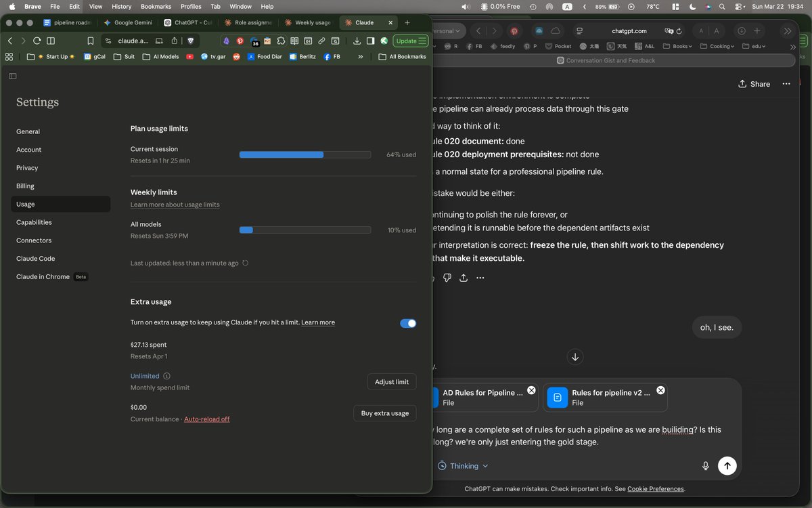Open the ChatGPT conversation options ellipsis
The width and height of the screenshot is (812, 508).
pyautogui.click(x=786, y=84)
